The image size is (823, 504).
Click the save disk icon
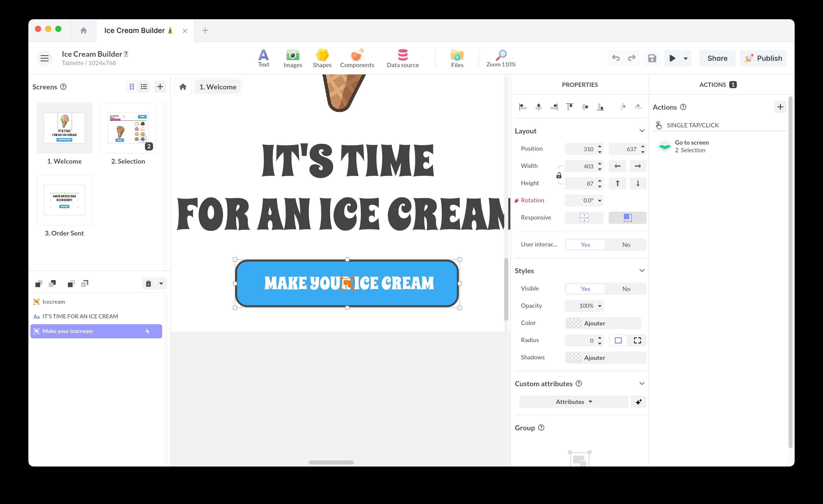(x=652, y=59)
